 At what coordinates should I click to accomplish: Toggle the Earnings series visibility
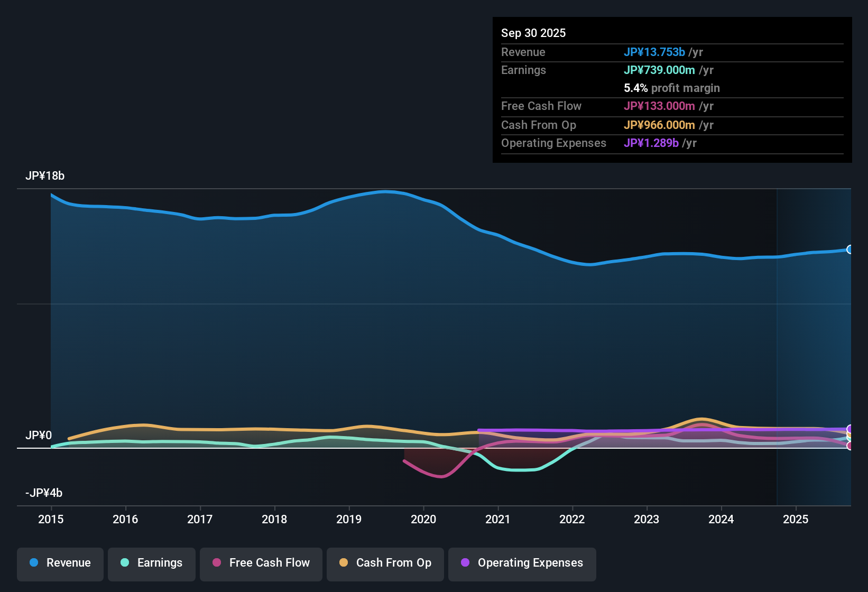pos(151,563)
